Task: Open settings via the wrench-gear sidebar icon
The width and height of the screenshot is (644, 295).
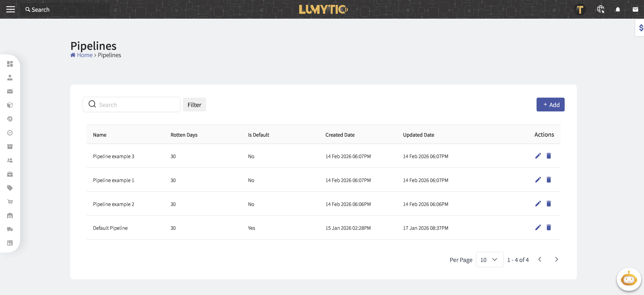Action: [x=10, y=119]
